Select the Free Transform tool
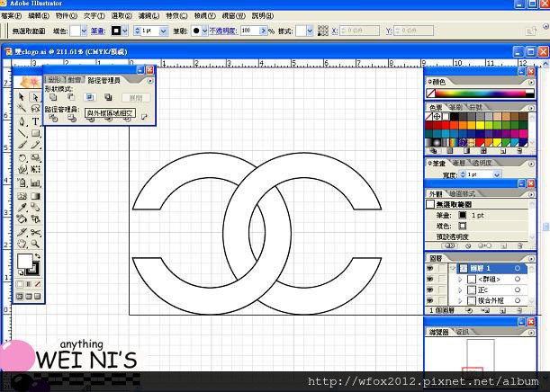 (x=35, y=170)
